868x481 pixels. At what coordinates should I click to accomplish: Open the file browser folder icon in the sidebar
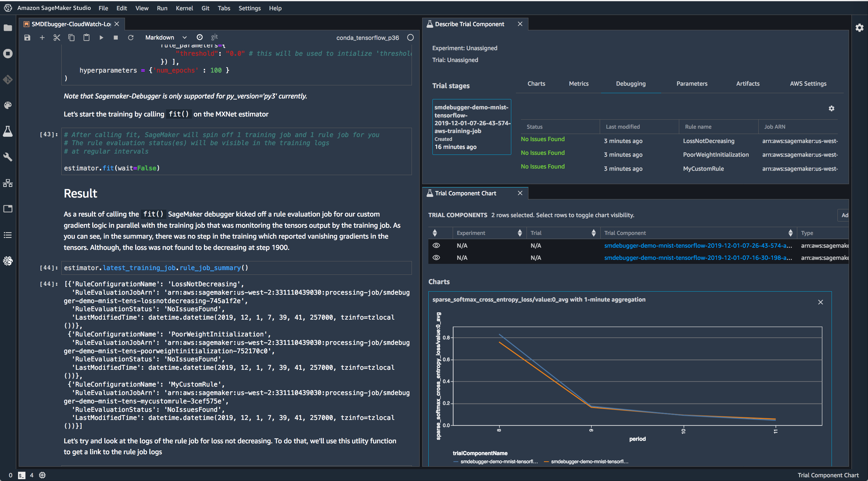click(x=8, y=28)
